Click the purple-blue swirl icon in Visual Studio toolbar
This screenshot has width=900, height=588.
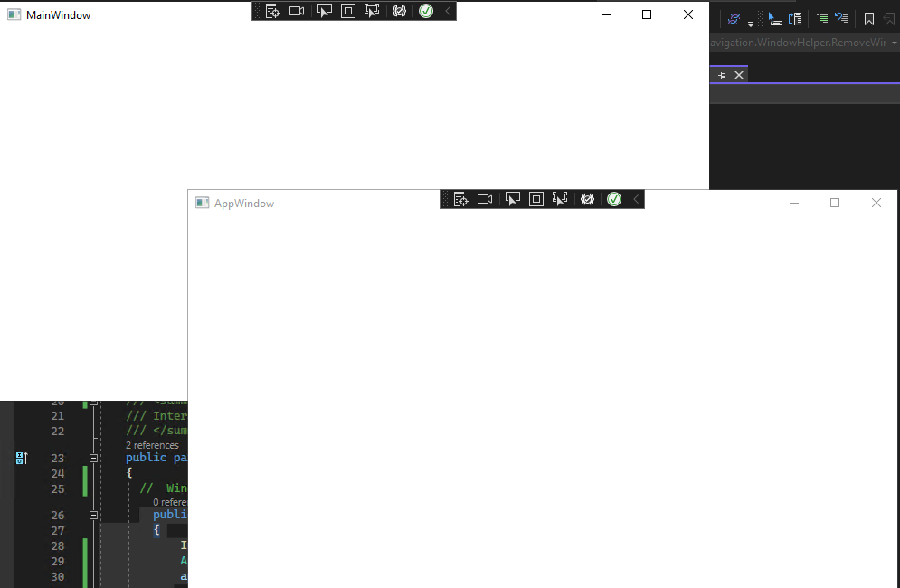click(x=734, y=19)
